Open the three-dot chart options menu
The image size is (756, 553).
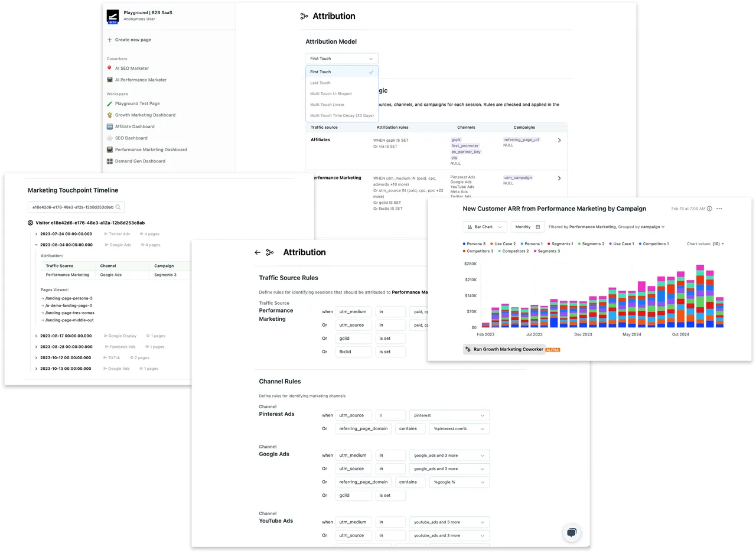click(x=719, y=209)
